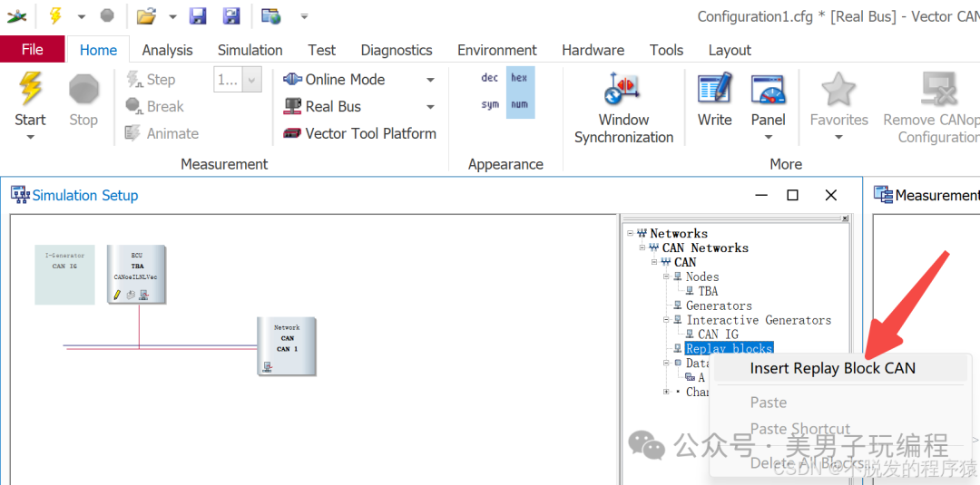Click the ECU TBA node block
980x485 pixels.
[136, 275]
